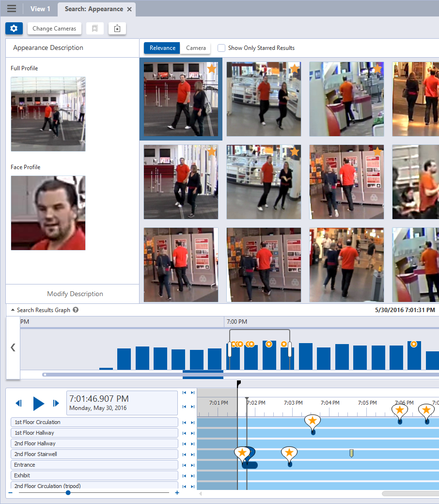Jump to next event on 1st Floor Circulation
The image size is (439, 504).
pos(192,423)
